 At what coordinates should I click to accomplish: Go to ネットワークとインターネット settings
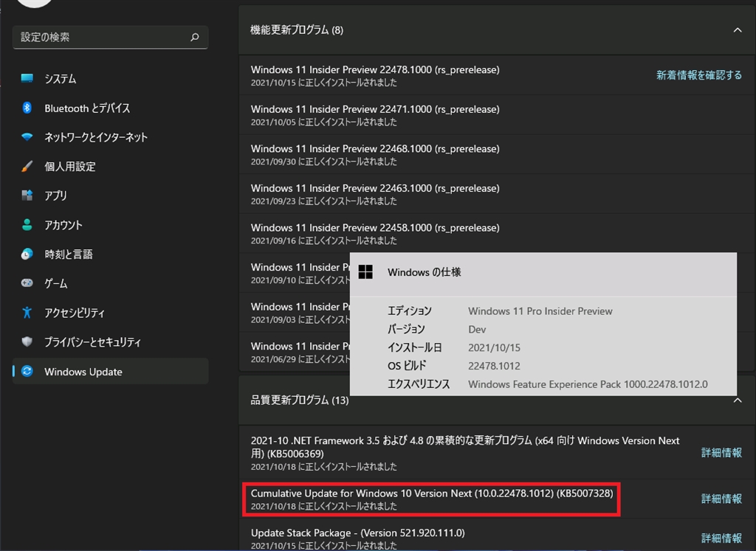tap(111, 137)
